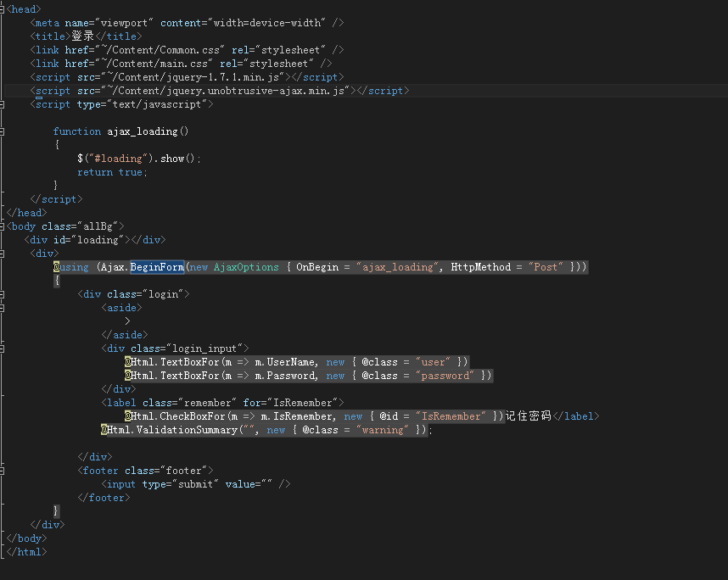
Task: Click the "OnBegin" property
Action: pyautogui.click(x=317, y=267)
